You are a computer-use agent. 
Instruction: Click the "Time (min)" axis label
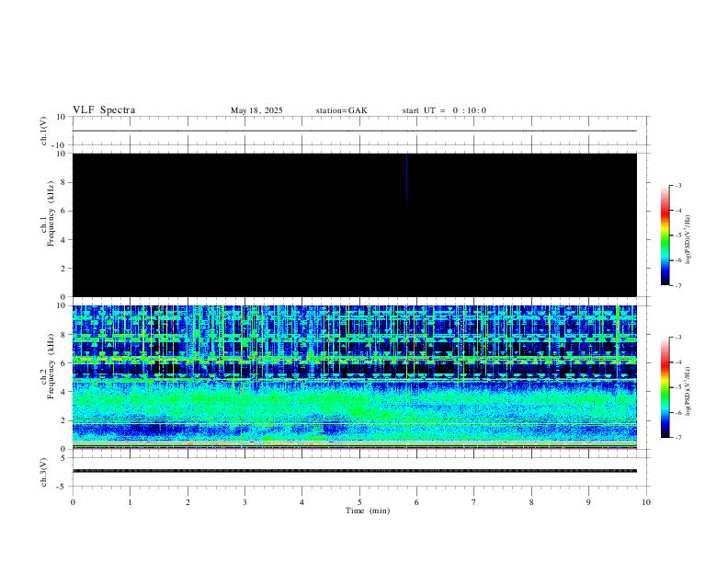tap(368, 511)
